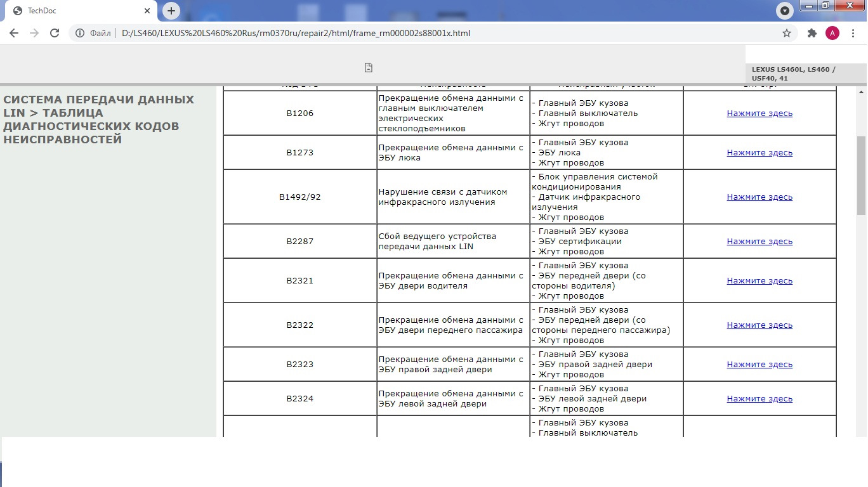Go back to the previous page
868x487 pixels.
pos(14,33)
